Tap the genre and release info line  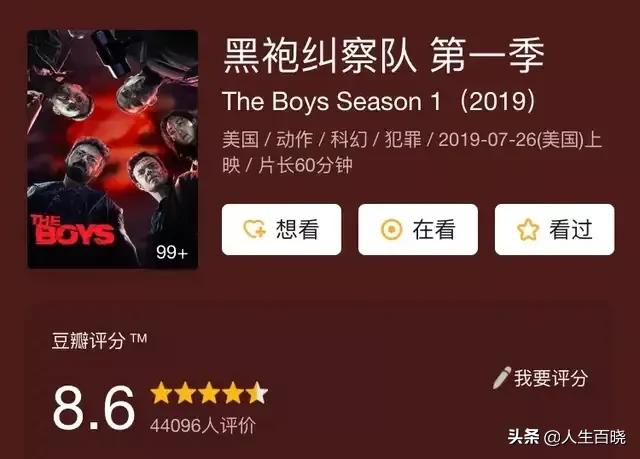pos(412,152)
